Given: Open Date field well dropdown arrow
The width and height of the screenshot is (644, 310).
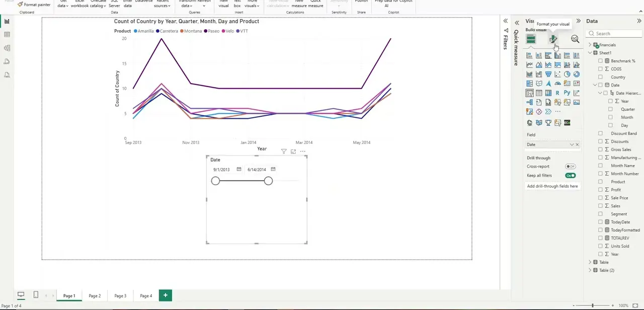Looking at the screenshot, I should click(572, 145).
